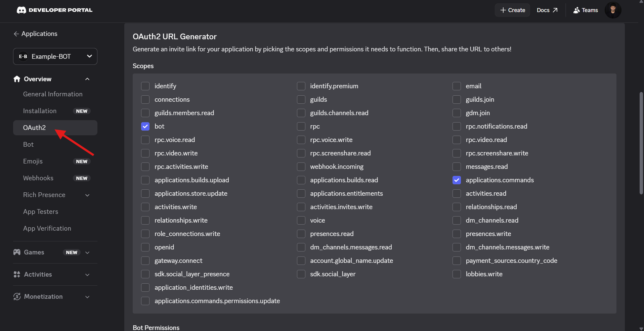Click the Overview home icon
Image resolution: width=644 pixels, height=331 pixels.
17,79
